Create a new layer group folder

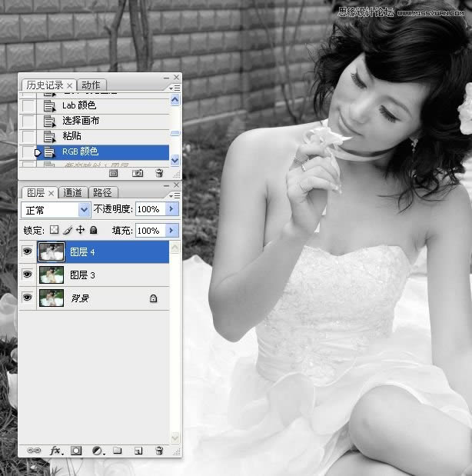point(118,451)
